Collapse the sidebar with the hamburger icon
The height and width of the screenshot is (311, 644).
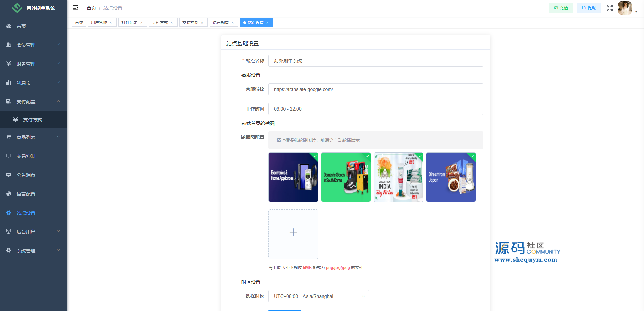click(x=75, y=8)
